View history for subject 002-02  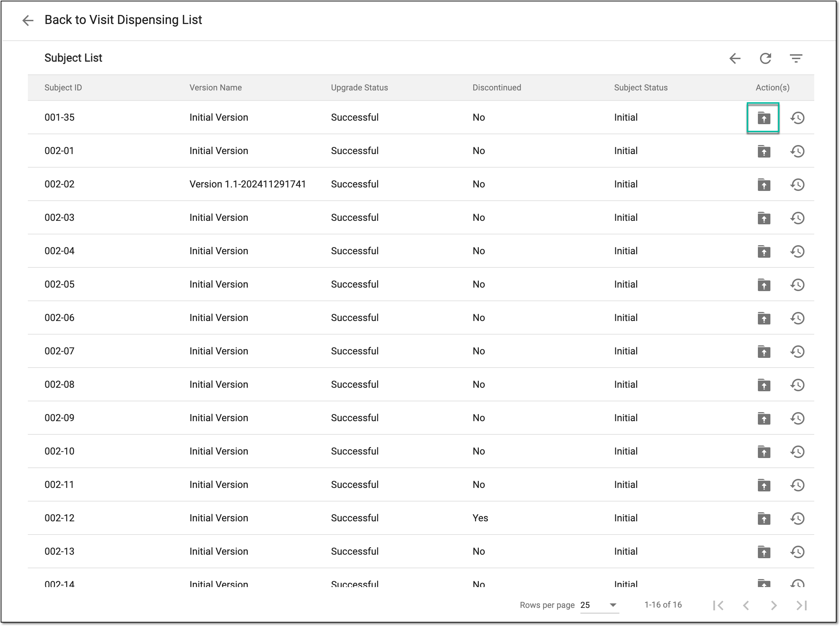[x=797, y=185]
